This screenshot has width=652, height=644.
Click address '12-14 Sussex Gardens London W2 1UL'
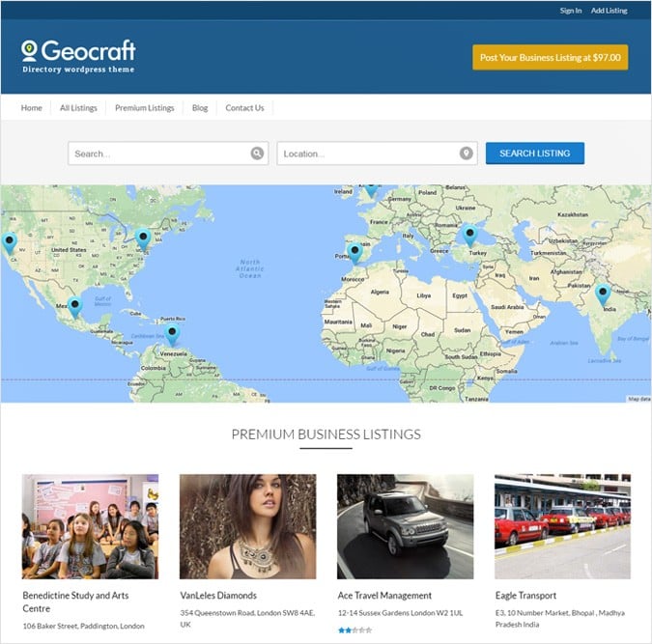pyautogui.click(x=400, y=613)
